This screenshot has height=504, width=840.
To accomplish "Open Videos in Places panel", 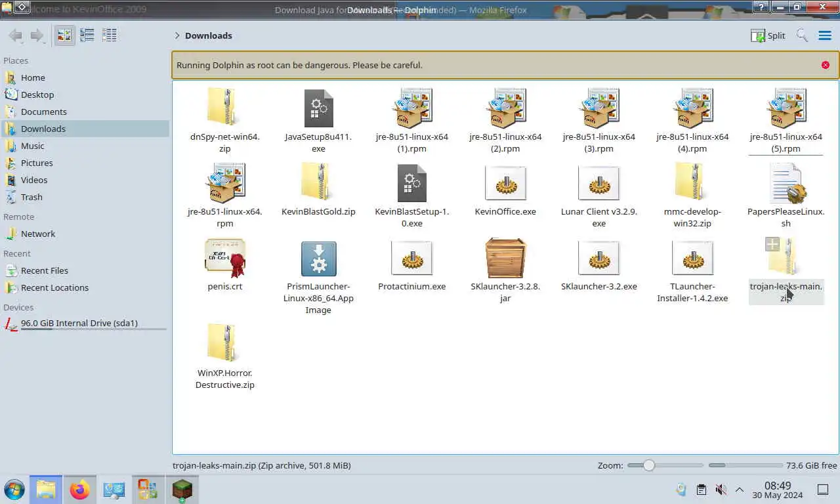I will tap(85, 180).
